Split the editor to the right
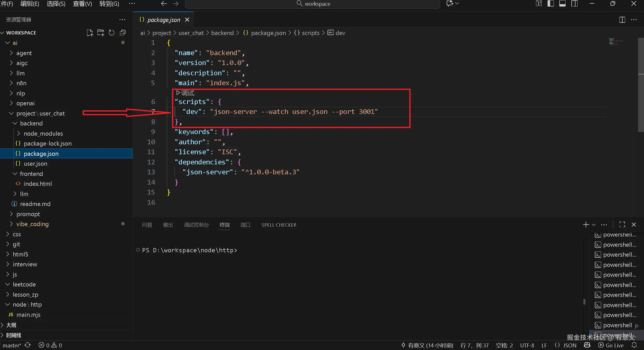This screenshot has height=350, width=644. 622,20
